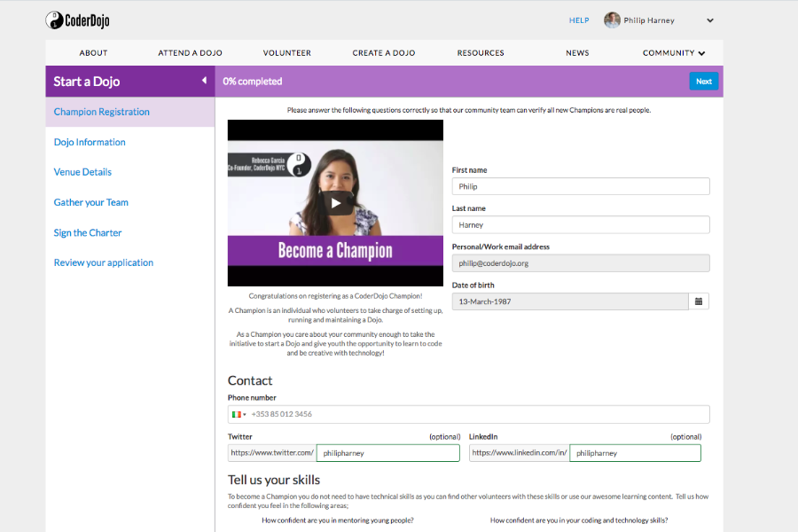
Task: Select Dojo Information step in sidebar
Action: point(90,142)
